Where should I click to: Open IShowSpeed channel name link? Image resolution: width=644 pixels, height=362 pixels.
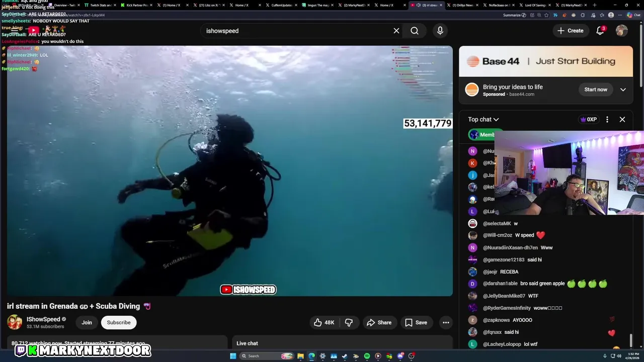43,319
